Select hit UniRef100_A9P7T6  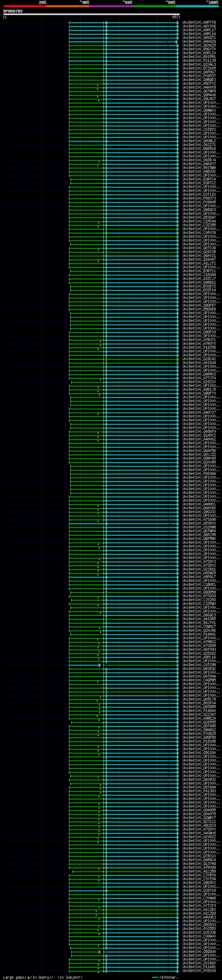[199, 23]
